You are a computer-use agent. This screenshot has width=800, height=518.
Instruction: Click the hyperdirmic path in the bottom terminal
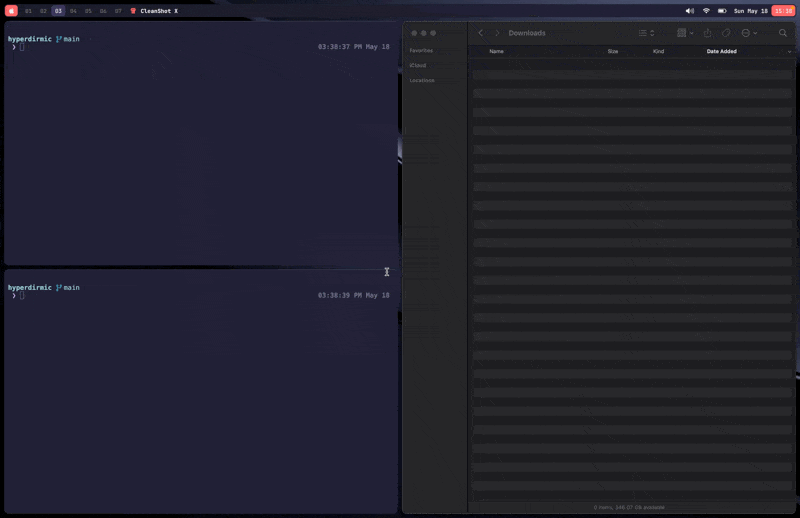coord(30,287)
